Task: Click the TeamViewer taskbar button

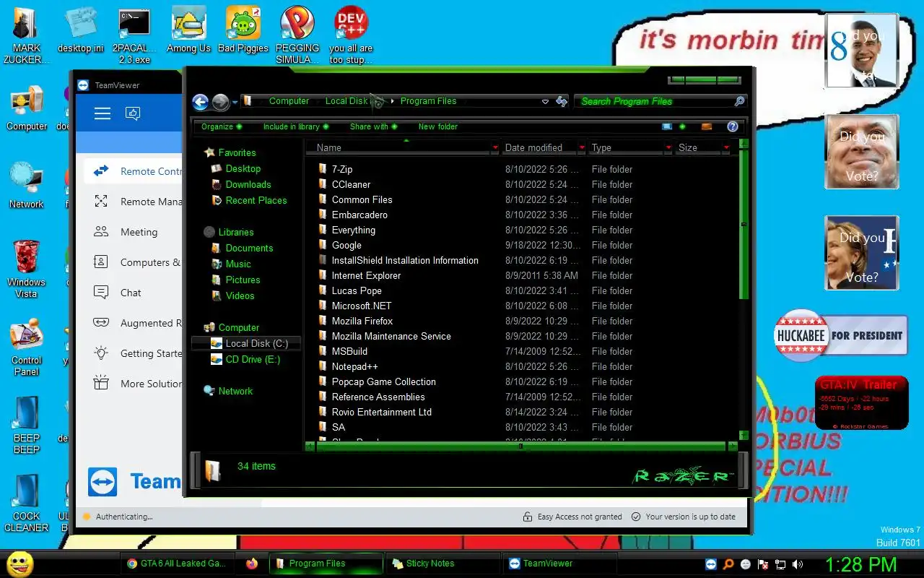Action: click(x=559, y=564)
